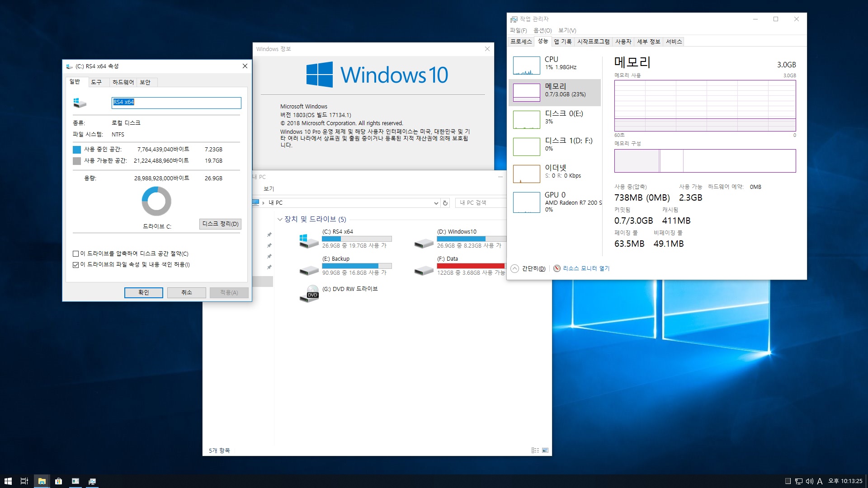Click the F: Data red capacity bar
Screen dimensions: 868x488
click(x=471, y=266)
